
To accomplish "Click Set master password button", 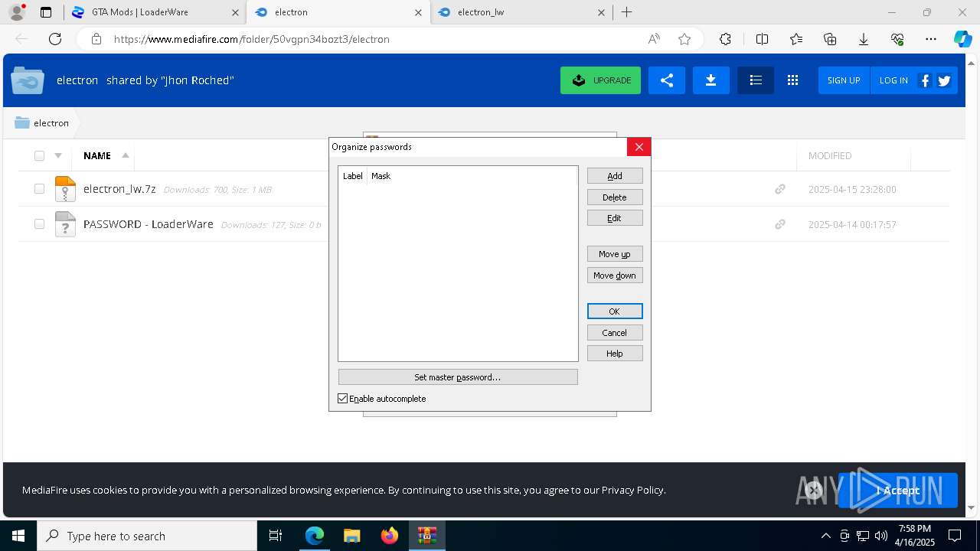I will coord(458,377).
